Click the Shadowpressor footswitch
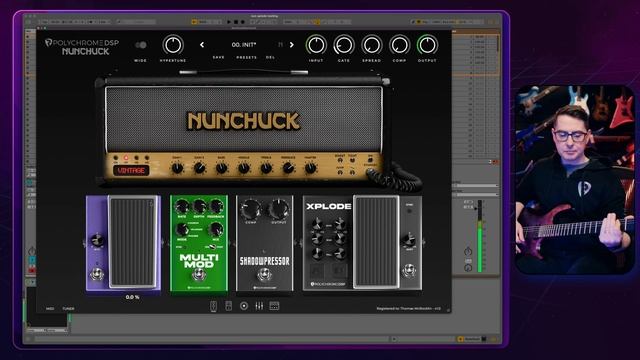The width and height of the screenshot is (640, 360). [264, 275]
